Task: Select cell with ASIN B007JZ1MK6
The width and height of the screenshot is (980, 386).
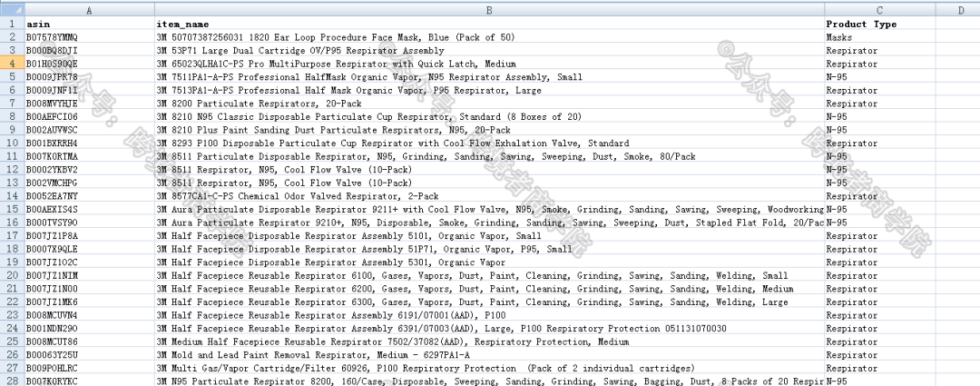Action: point(90,302)
